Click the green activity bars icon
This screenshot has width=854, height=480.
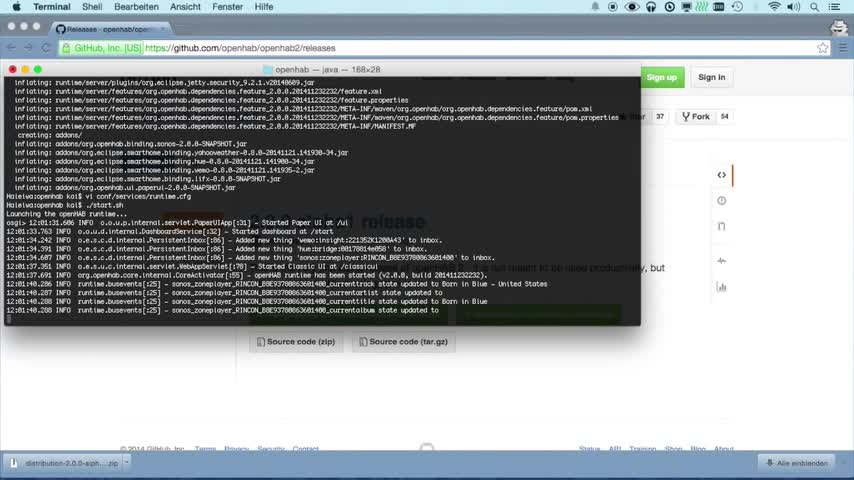tap(702, 7)
